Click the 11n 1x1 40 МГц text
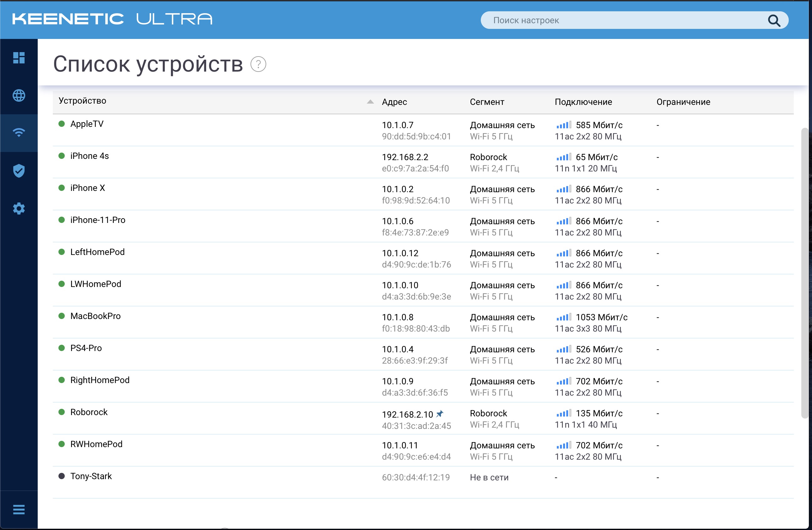The width and height of the screenshot is (812, 530). click(586, 425)
